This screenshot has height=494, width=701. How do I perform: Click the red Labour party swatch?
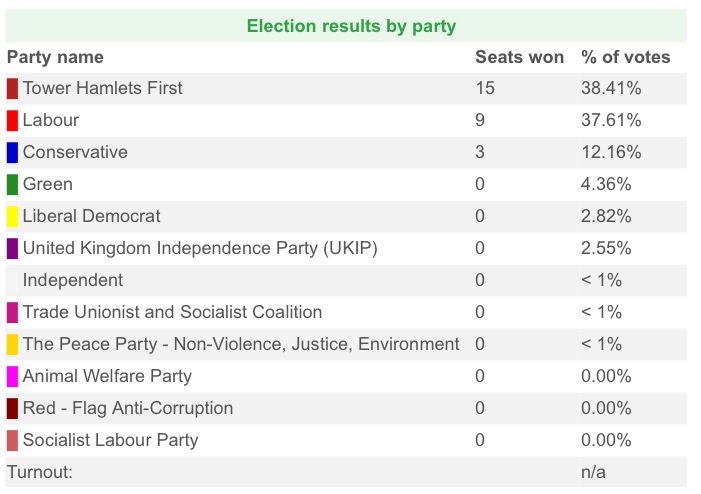[12, 120]
